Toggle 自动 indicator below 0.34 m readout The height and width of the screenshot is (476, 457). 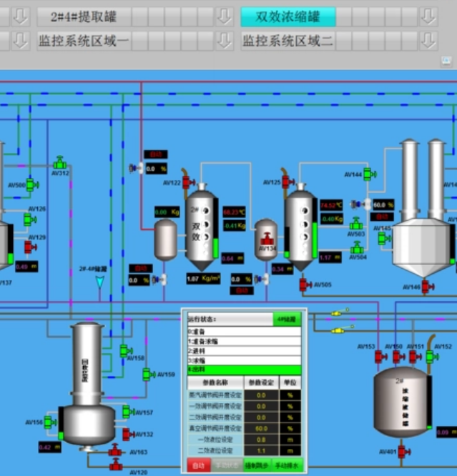(242, 291)
